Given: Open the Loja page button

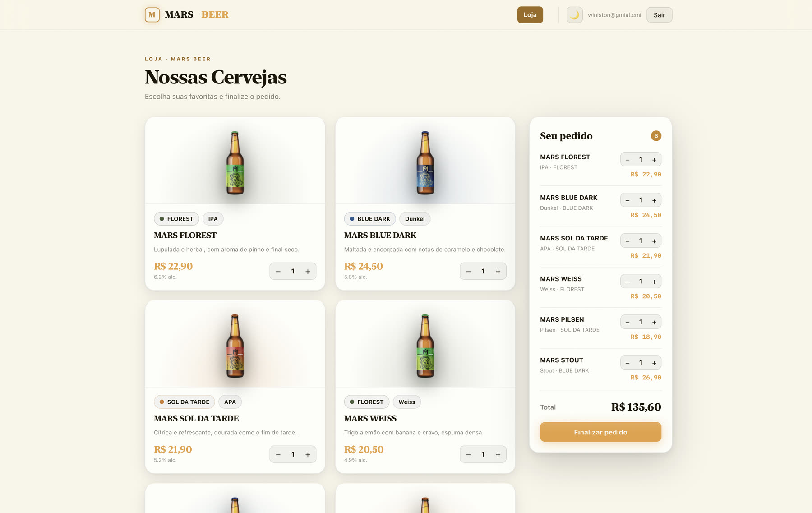Looking at the screenshot, I should [530, 15].
